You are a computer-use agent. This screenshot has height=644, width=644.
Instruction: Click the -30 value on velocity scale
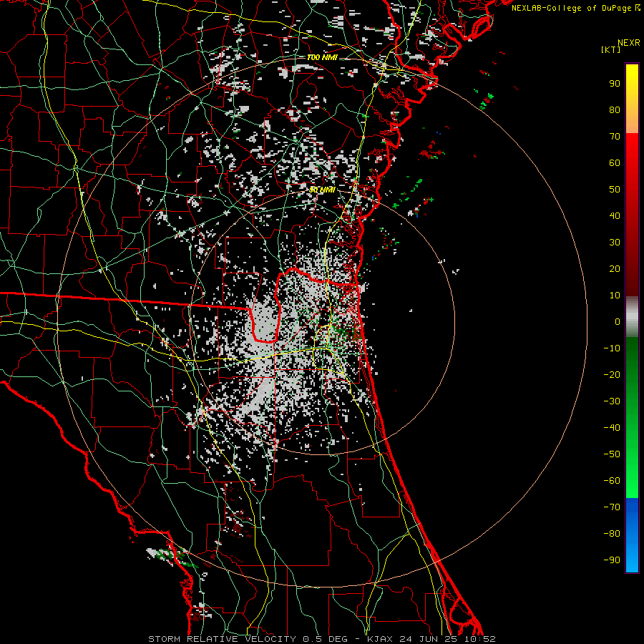(612, 401)
